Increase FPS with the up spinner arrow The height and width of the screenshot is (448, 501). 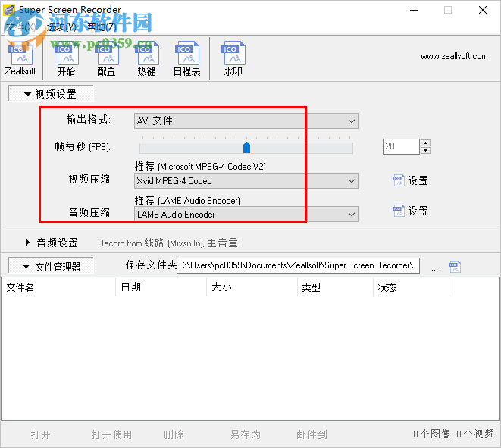pyautogui.click(x=426, y=143)
